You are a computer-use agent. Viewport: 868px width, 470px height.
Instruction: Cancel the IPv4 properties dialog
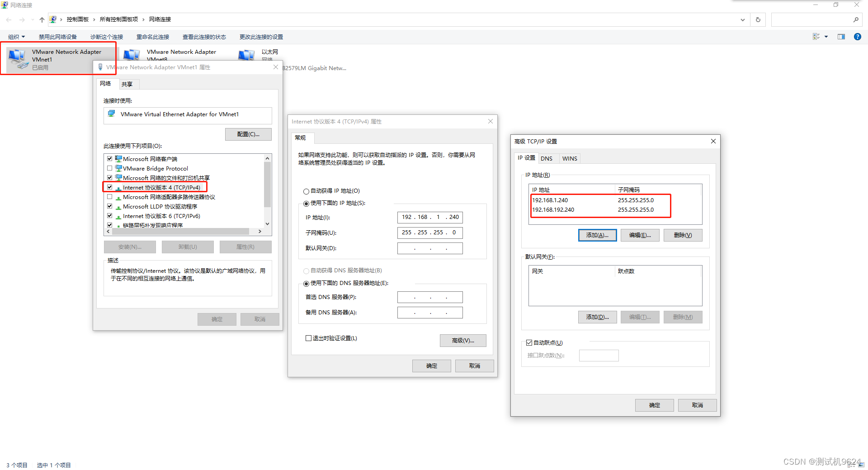(474, 366)
